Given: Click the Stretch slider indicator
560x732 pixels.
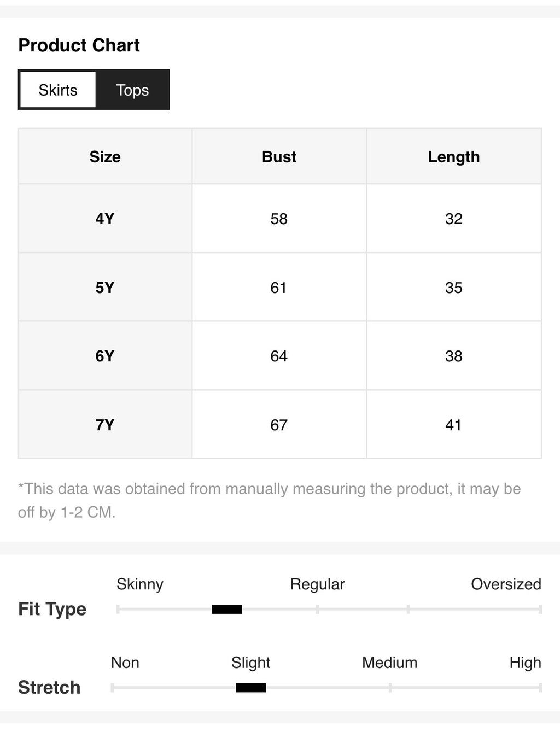Looking at the screenshot, I should click(x=251, y=688).
